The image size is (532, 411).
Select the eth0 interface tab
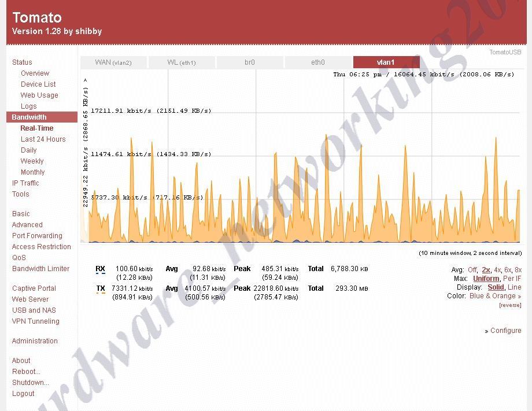click(318, 62)
